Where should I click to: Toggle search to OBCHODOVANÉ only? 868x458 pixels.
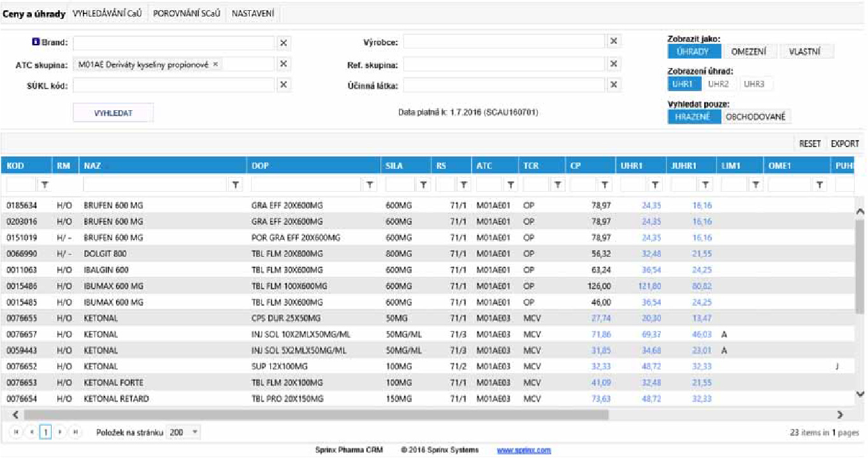[756, 117]
